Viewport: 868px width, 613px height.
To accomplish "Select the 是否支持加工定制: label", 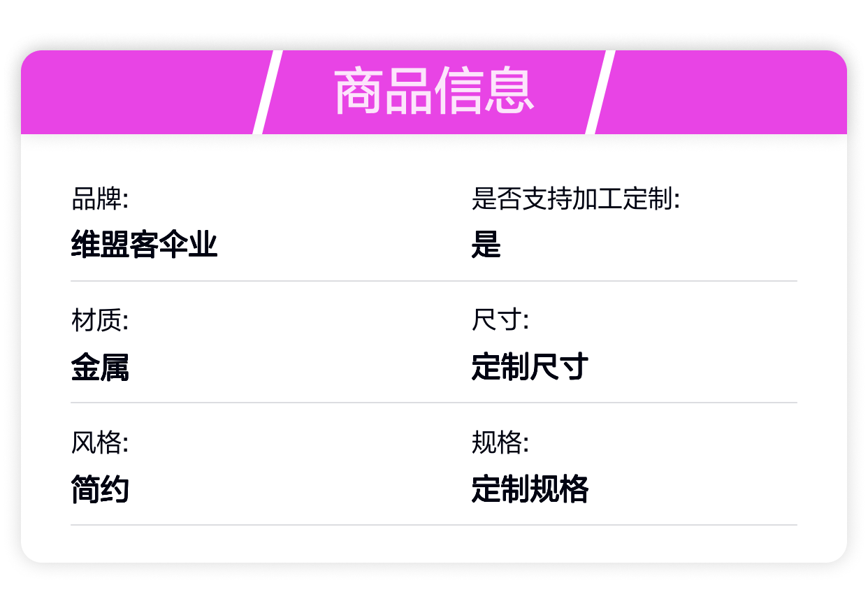I will pos(576,199).
